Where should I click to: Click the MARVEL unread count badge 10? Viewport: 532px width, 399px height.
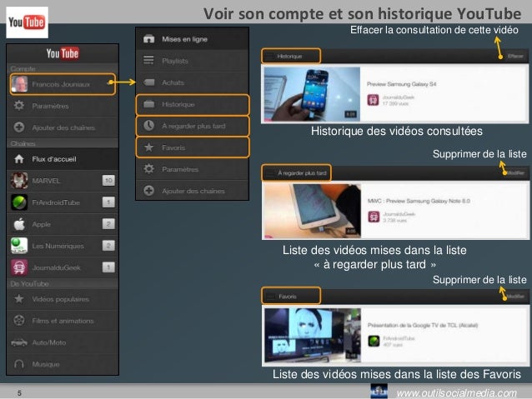point(108,181)
